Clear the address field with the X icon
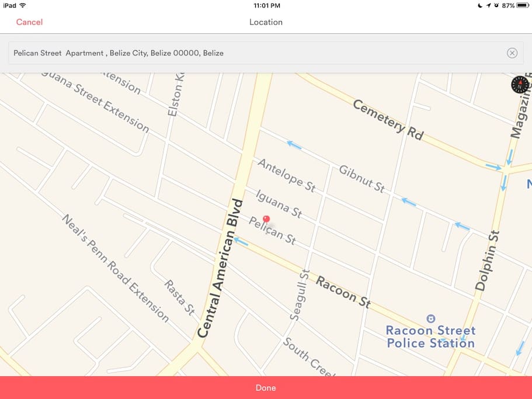Viewport: 532px width, 399px height. [512, 53]
